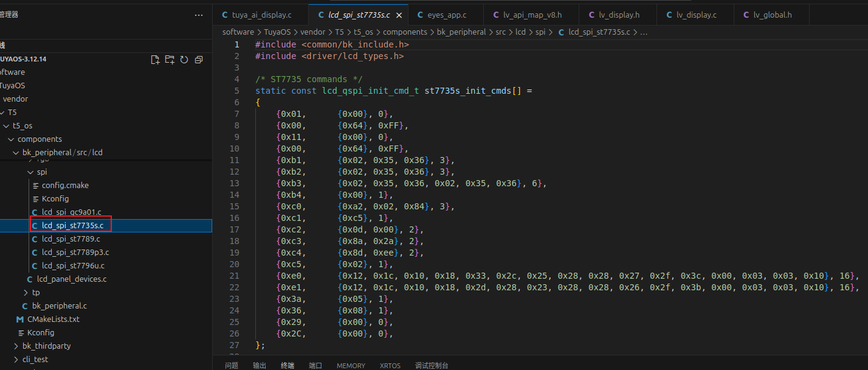Image resolution: width=868 pixels, height=370 pixels.
Task: Open the MEMORY panel tab
Action: coord(351,366)
